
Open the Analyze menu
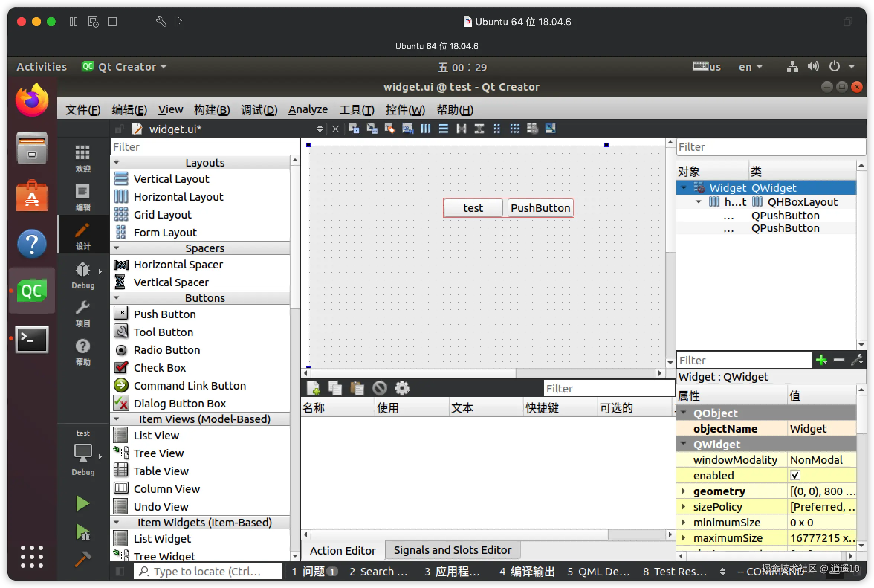point(307,110)
